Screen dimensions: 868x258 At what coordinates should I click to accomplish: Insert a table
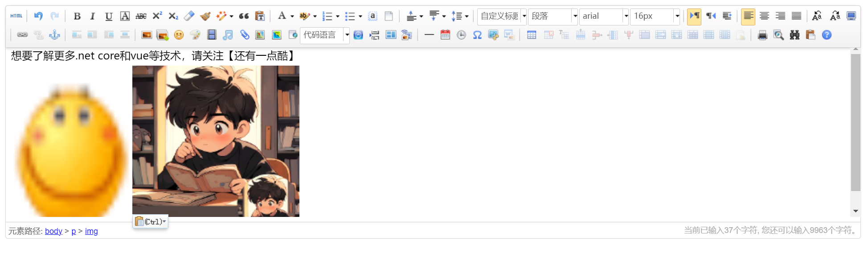point(532,35)
